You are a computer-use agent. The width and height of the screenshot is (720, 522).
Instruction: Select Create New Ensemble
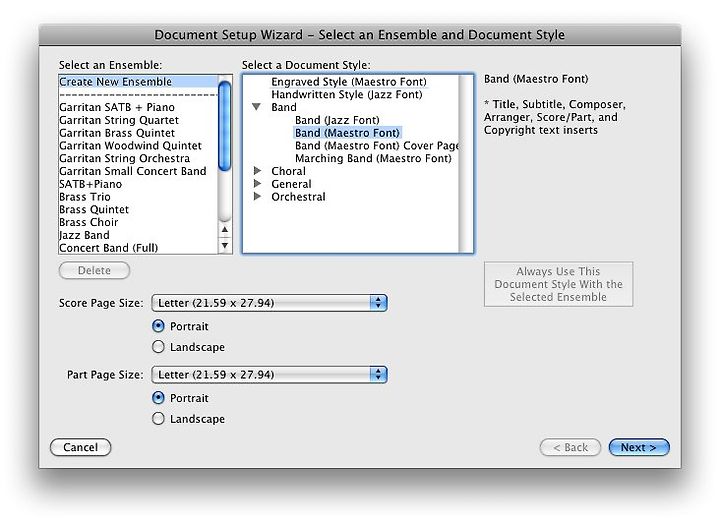coord(138,82)
